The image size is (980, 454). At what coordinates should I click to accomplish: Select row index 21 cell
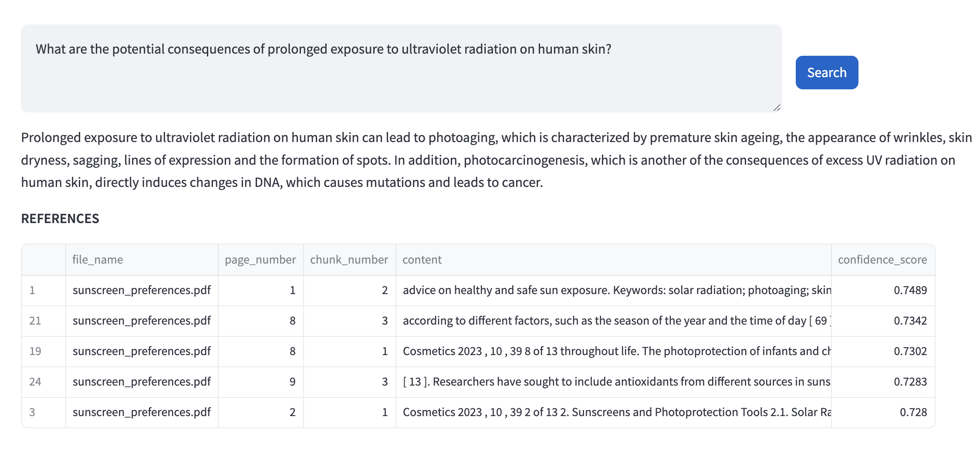tap(44, 321)
